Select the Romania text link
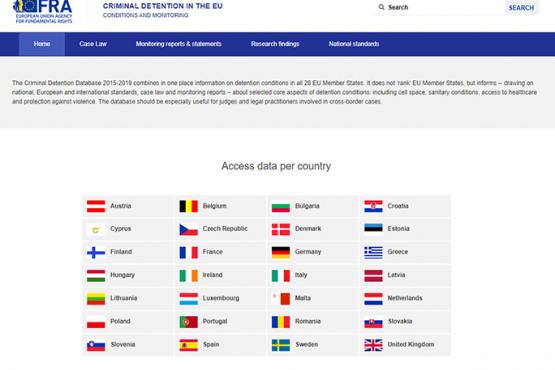555x370 pixels. point(308,321)
